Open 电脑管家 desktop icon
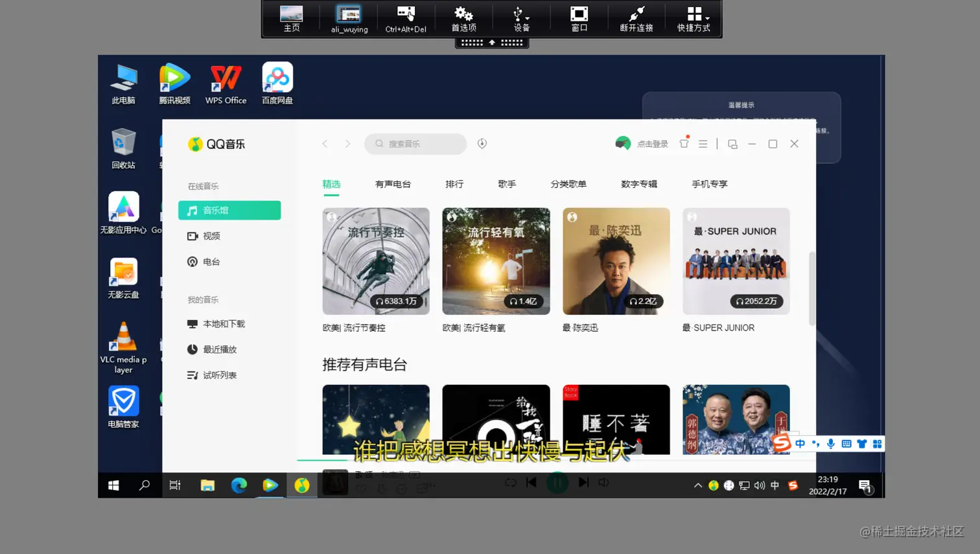980x554 pixels. click(123, 408)
